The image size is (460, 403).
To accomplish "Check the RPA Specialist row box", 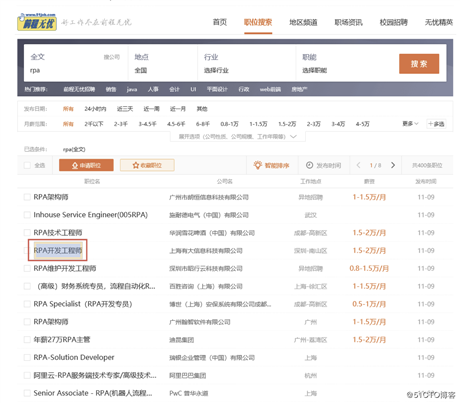I will [x=27, y=304].
